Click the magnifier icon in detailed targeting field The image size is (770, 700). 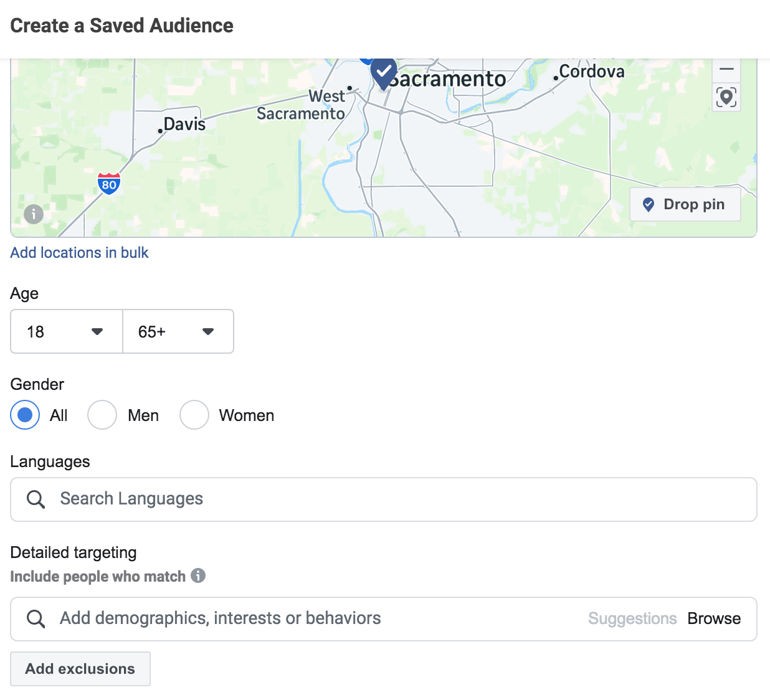pyautogui.click(x=36, y=618)
